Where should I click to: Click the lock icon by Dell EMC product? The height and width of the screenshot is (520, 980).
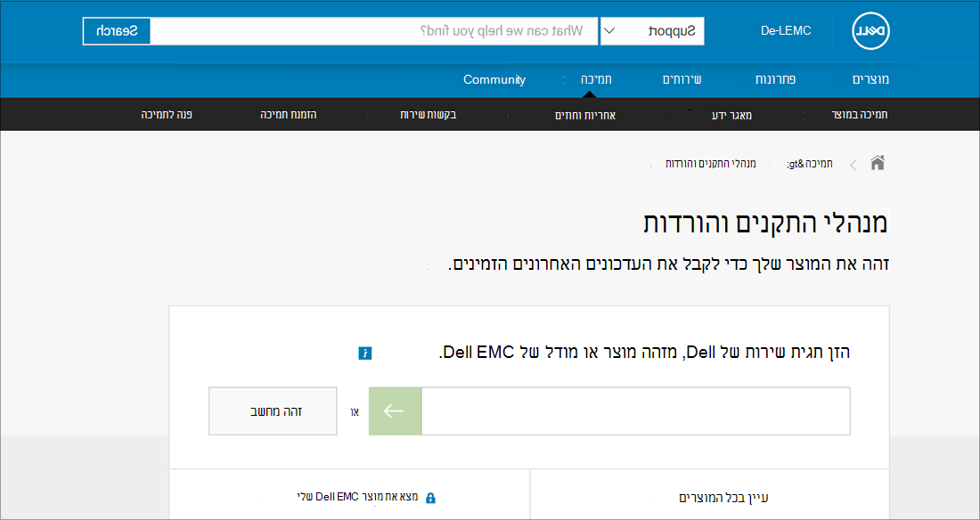430,498
